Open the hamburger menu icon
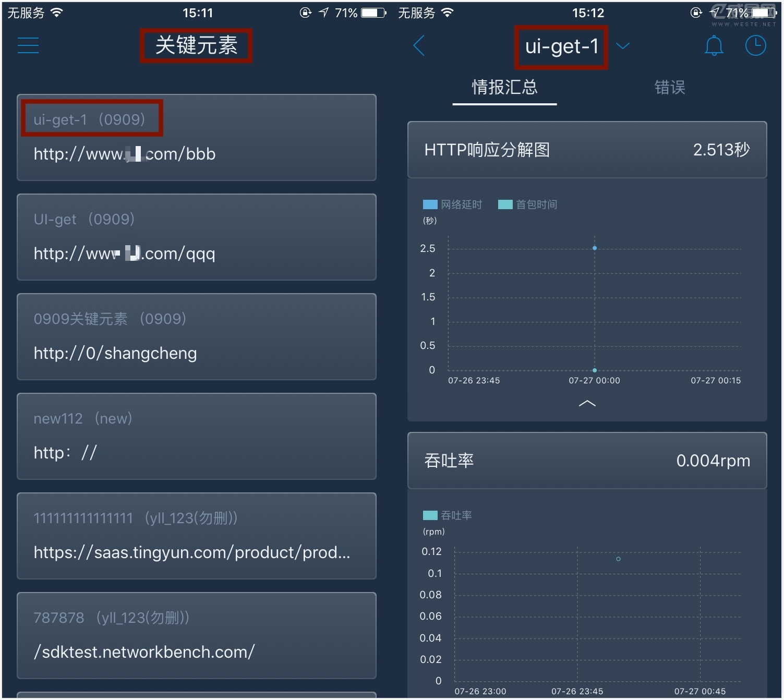This screenshot has width=784, height=700. point(28,45)
